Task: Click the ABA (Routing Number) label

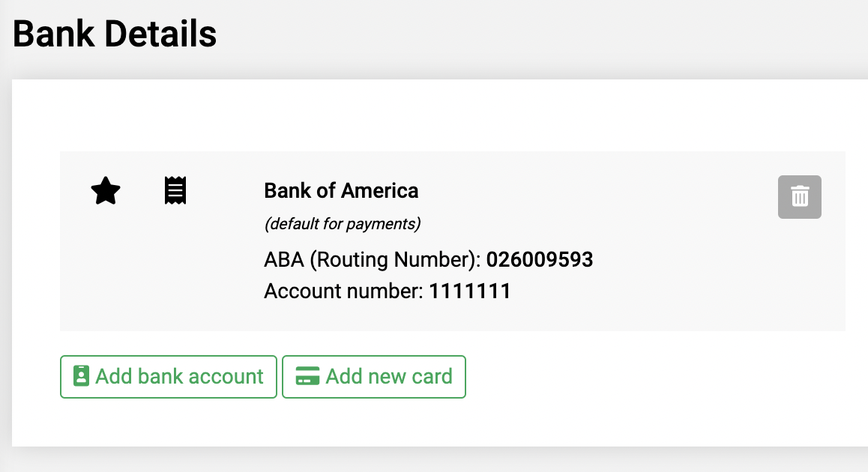Action: pyautogui.click(x=372, y=259)
